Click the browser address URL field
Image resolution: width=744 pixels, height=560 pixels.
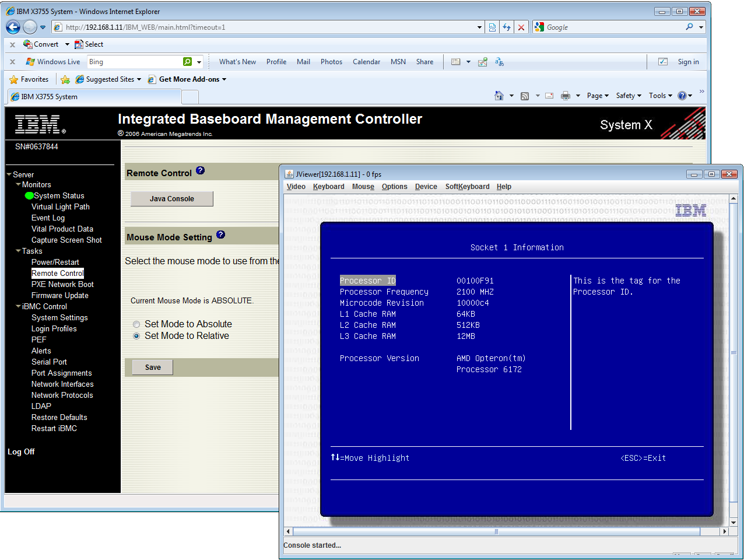coord(268,27)
